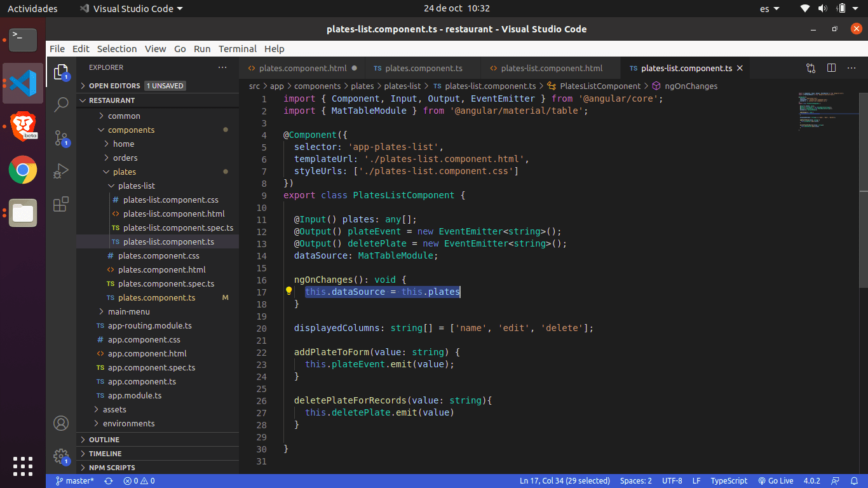Open the Run and Debug view
Viewport: 868px width, 488px height.
click(61, 172)
